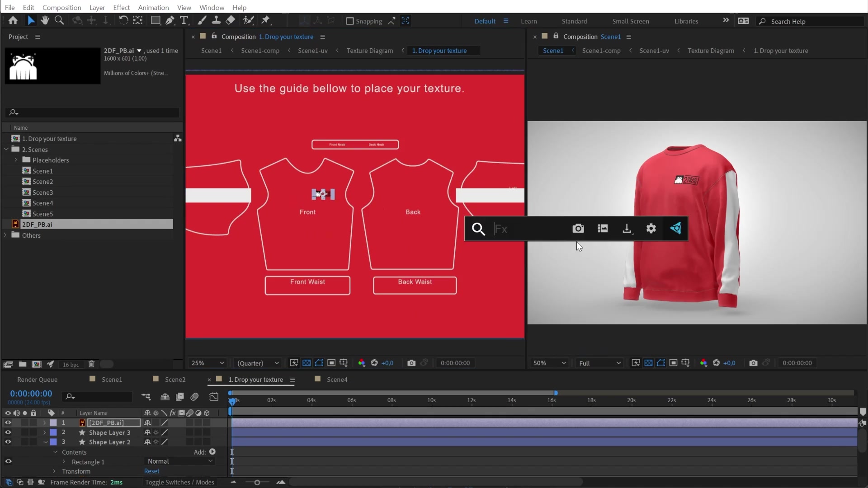Create new folder in Project panel

23,364
